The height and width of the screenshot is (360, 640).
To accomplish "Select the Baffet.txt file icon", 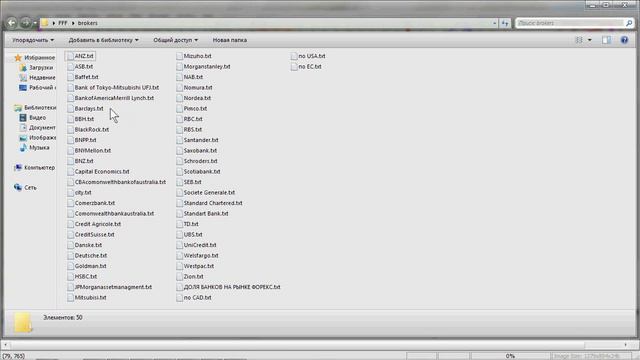I will pyautogui.click(x=70, y=77).
